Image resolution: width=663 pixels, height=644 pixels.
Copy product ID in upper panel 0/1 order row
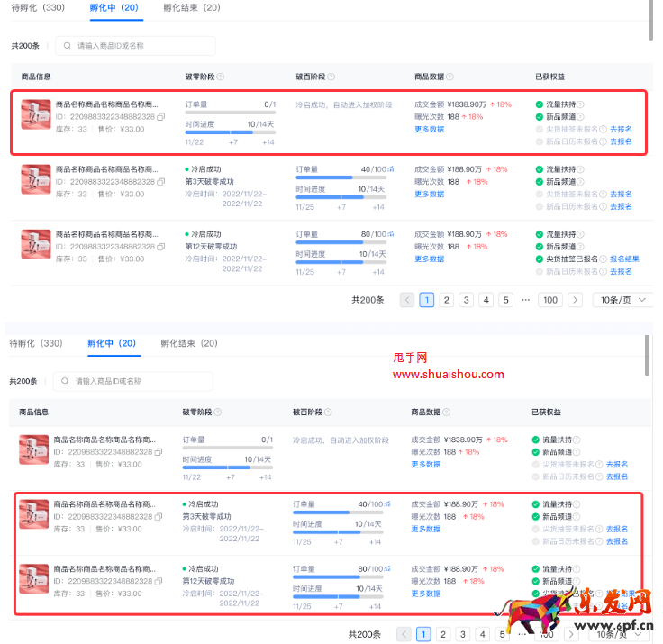[160, 117]
